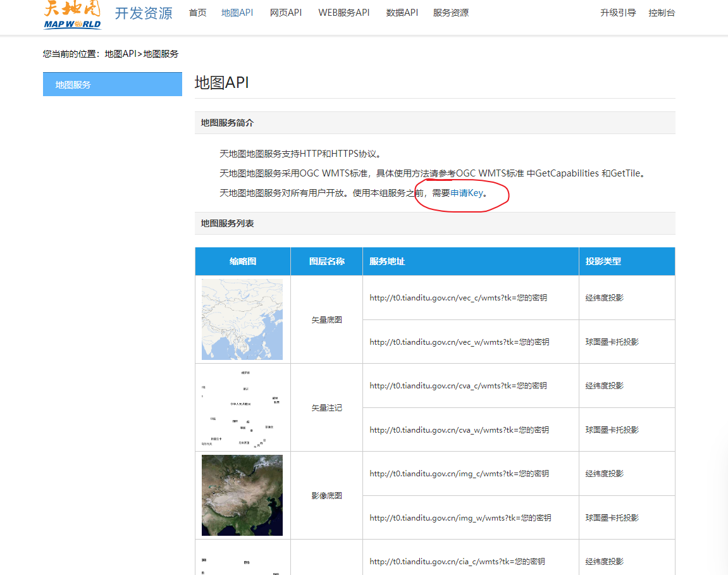Select 地图服务 in left sidebar
The width and height of the screenshot is (728, 575).
tap(113, 85)
